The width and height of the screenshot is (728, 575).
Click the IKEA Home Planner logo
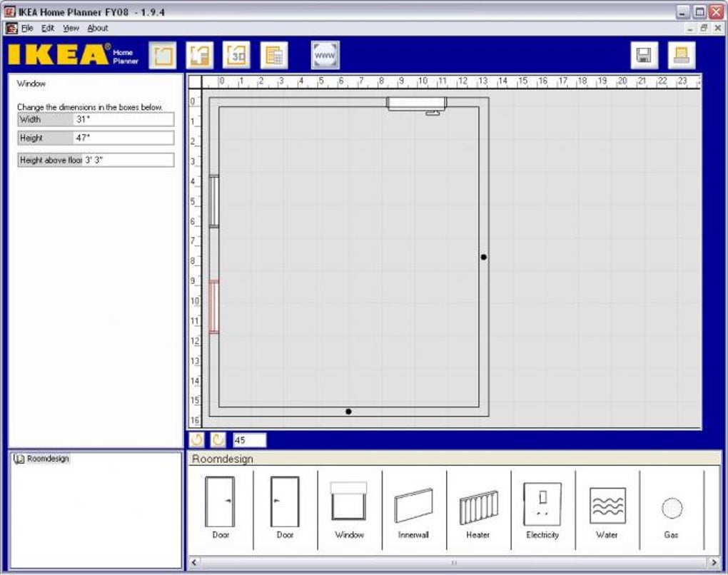[x=74, y=55]
